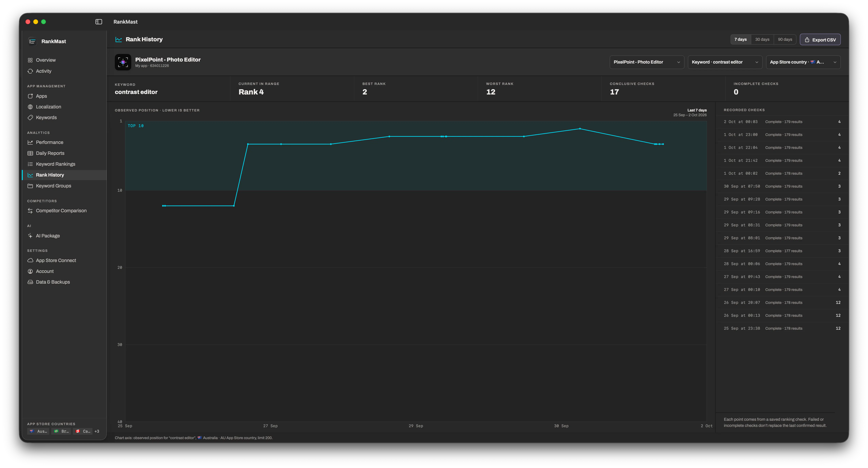Select the 2 Oct at 00:03 check
This screenshot has height=468, width=868.
[x=782, y=122]
